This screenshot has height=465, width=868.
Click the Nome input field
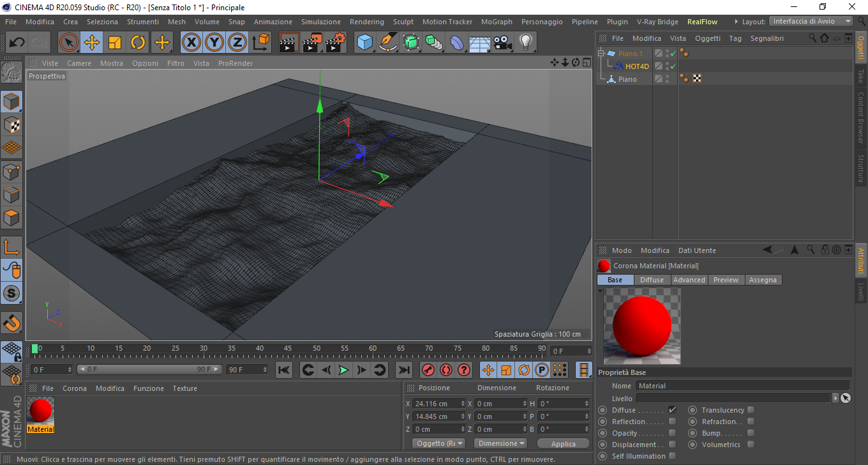(742, 386)
